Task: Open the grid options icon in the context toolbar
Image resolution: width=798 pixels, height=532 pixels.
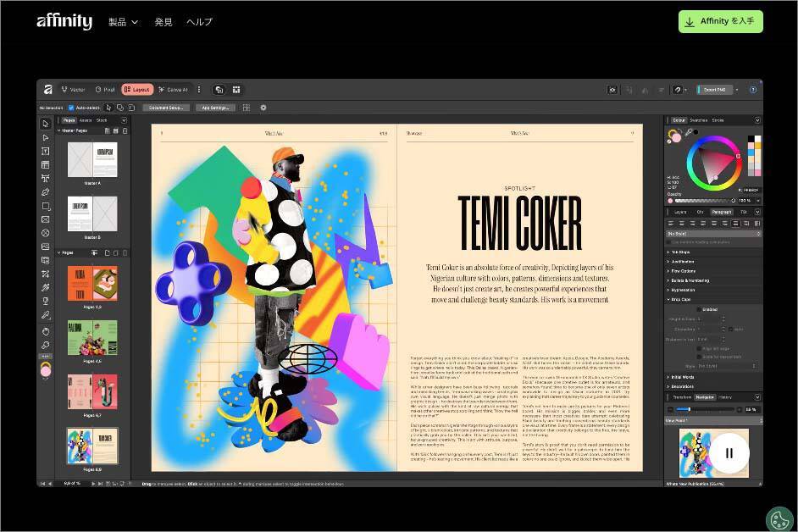Action: (x=244, y=107)
